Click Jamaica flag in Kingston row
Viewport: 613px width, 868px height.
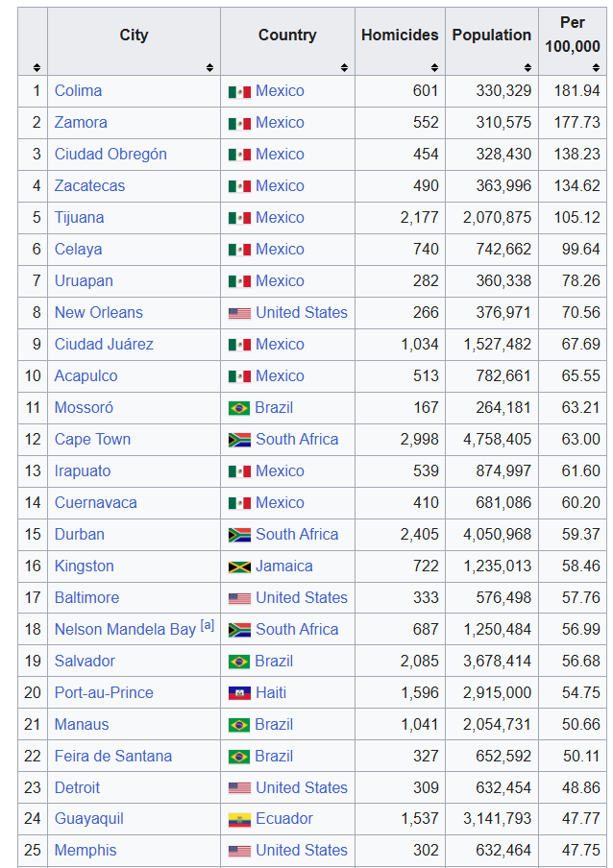pos(239,567)
